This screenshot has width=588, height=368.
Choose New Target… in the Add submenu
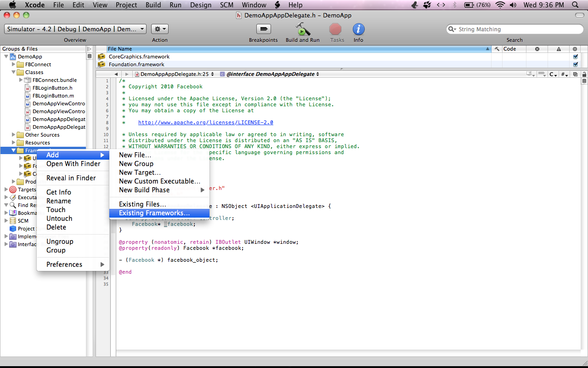tap(159, 172)
